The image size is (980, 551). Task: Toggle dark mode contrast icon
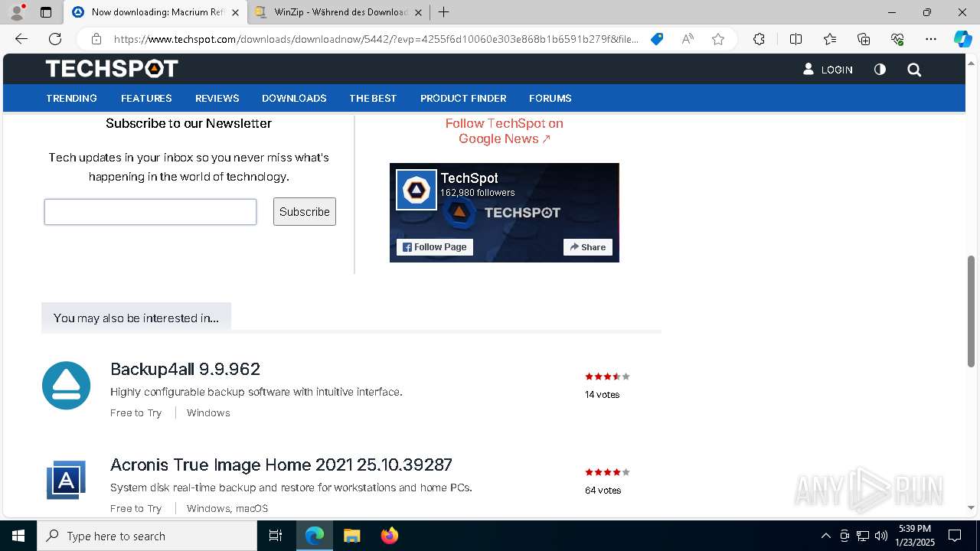(880, 70)
